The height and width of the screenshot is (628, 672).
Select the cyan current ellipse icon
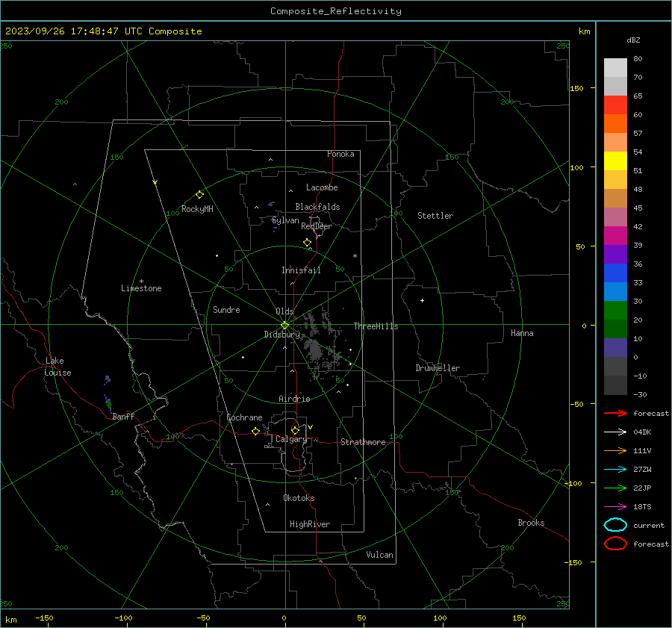615,525
